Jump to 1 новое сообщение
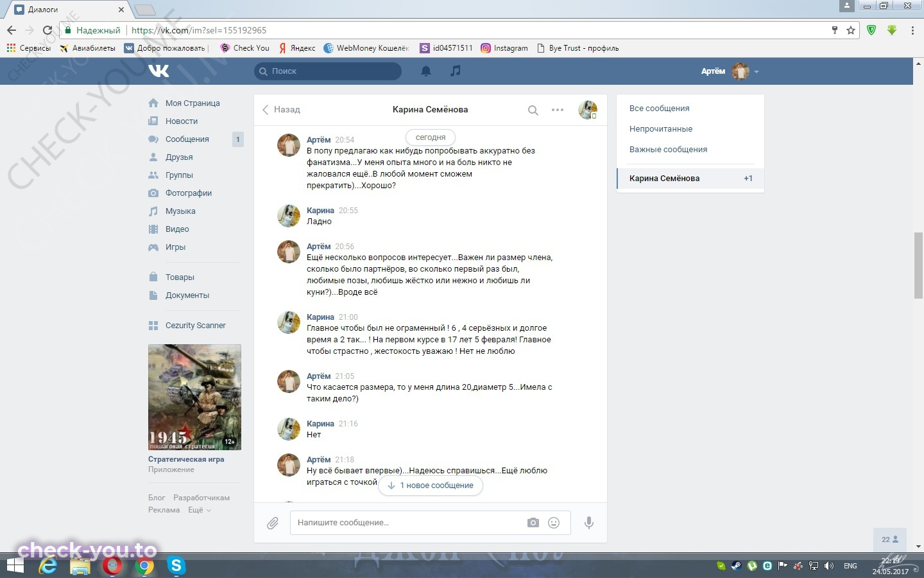 (x=431, y=486)
